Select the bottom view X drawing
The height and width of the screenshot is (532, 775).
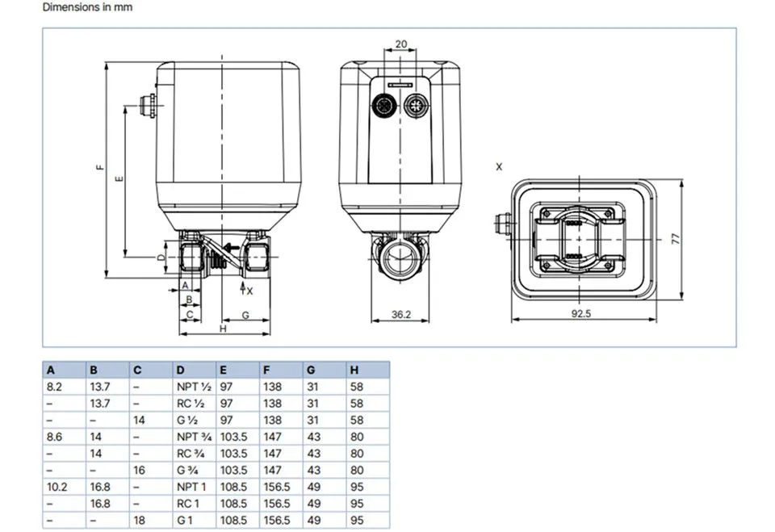tap(576, 240)
